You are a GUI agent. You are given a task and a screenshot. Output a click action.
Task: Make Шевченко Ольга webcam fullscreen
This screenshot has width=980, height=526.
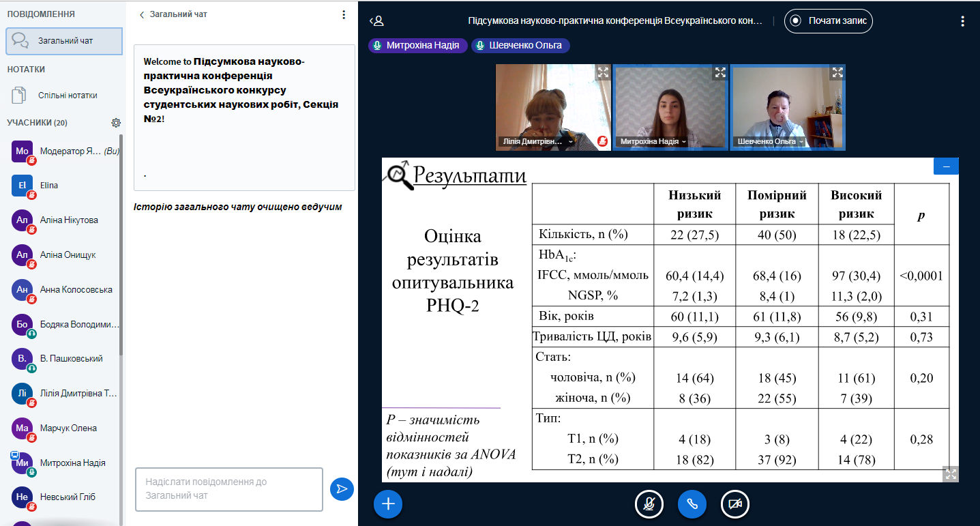(x=837, y=72)
